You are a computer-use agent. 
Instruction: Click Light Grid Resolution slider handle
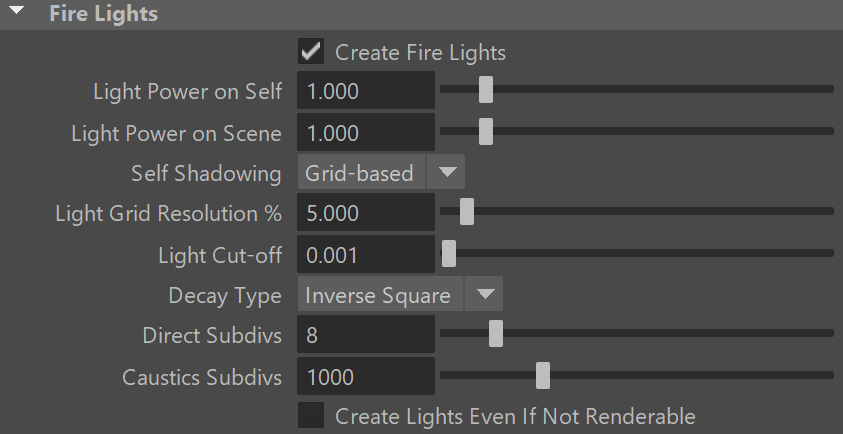(466, 212)
